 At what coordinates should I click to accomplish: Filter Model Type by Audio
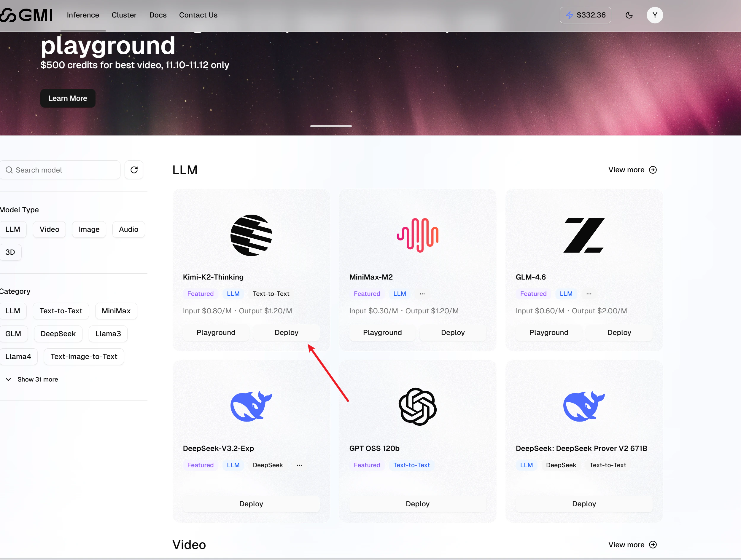[128, 229]
